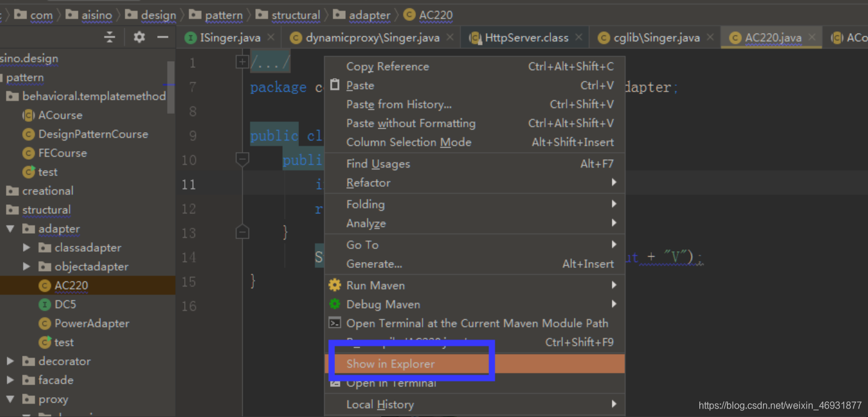
Task: Switch to the HttpServer.class tab
Action: [526, 38]
